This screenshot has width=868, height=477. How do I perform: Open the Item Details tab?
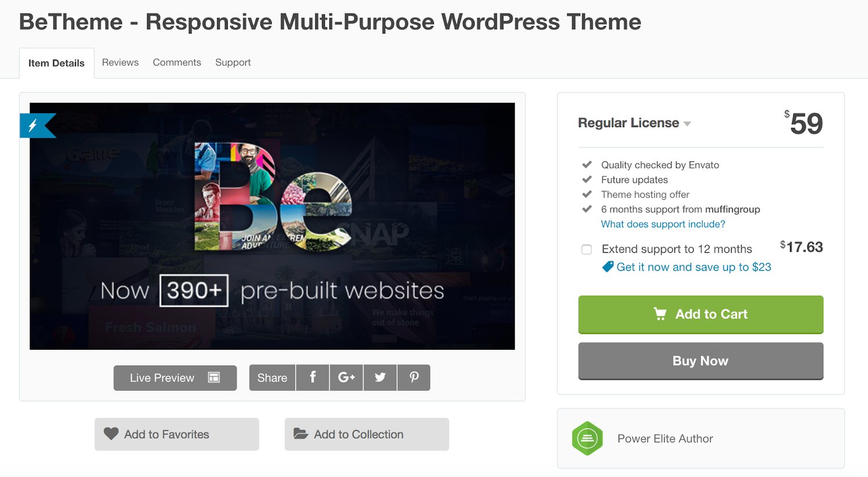coord(57,63)
